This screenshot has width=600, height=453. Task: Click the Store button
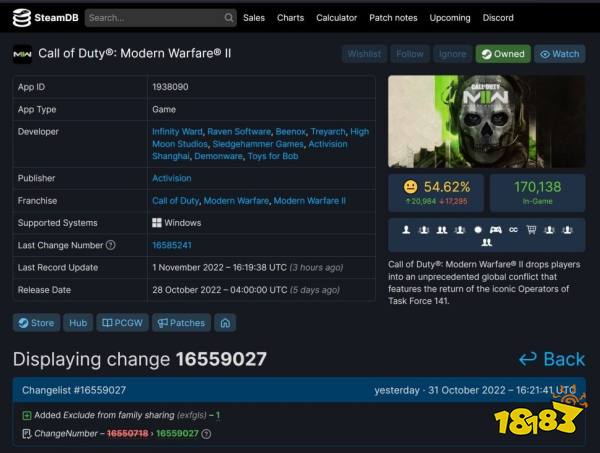36,323
